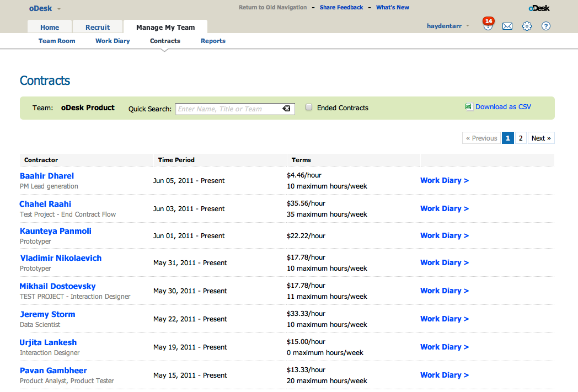The height and width of the screenshot is (392, 578).
Task: Enable the Ended Contracts checkbox
Action: 309,108
